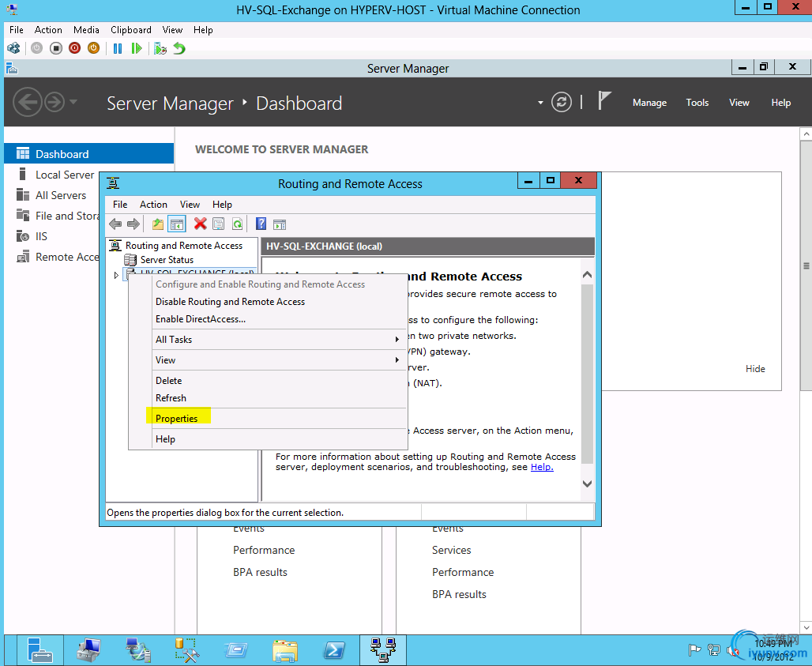This screenshot has height=666, width=812.
Task: Send Ctrl+Alt+Delete using the VM toolbar icon
Action: click(x=14, y=49)
